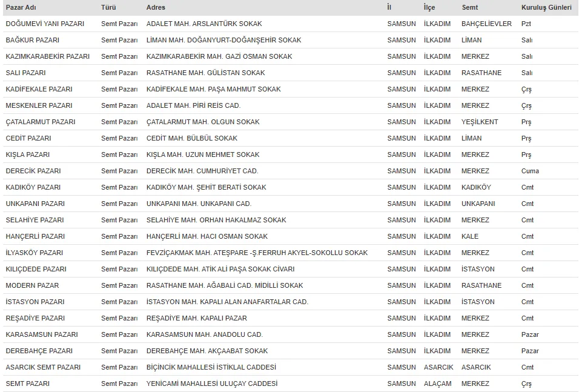Select address CEDİT MAH. BÜLBÜL SOKAK

point(192,138)
